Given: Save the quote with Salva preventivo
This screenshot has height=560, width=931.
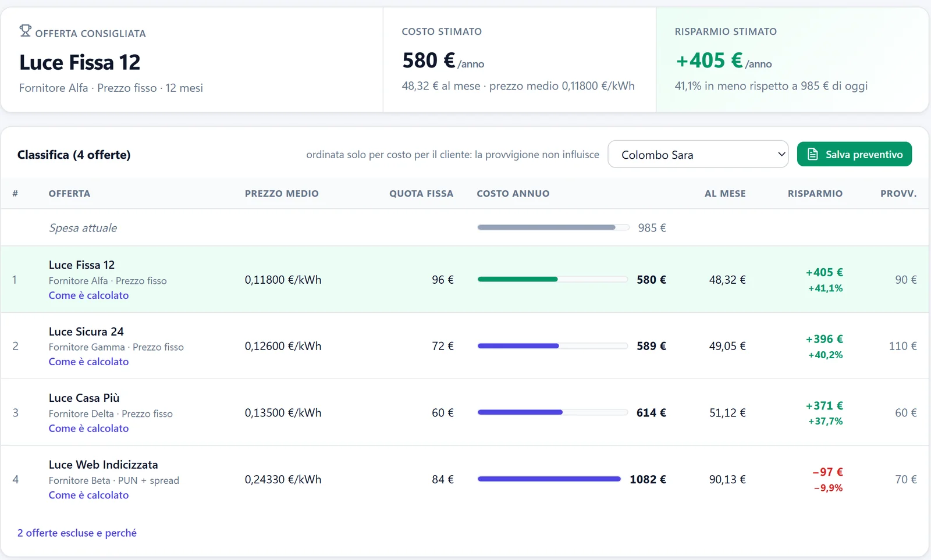Looking at the screenshot, I should coord(854,155).
